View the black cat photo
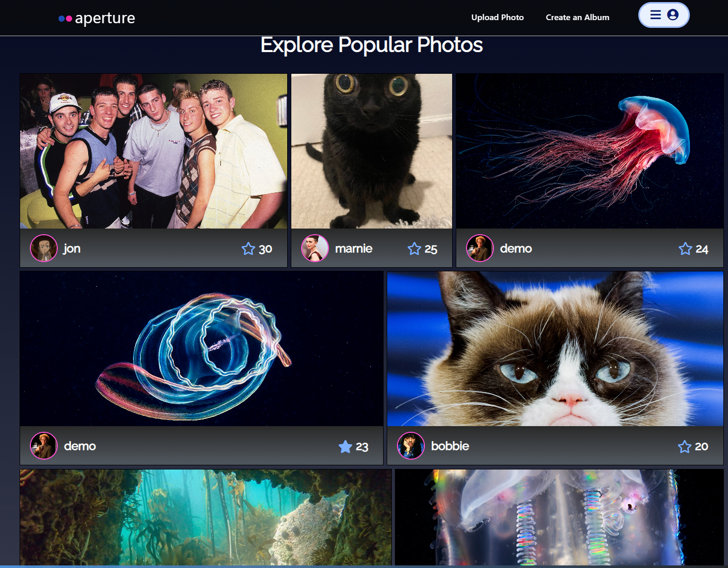 [x=371, y=151]
